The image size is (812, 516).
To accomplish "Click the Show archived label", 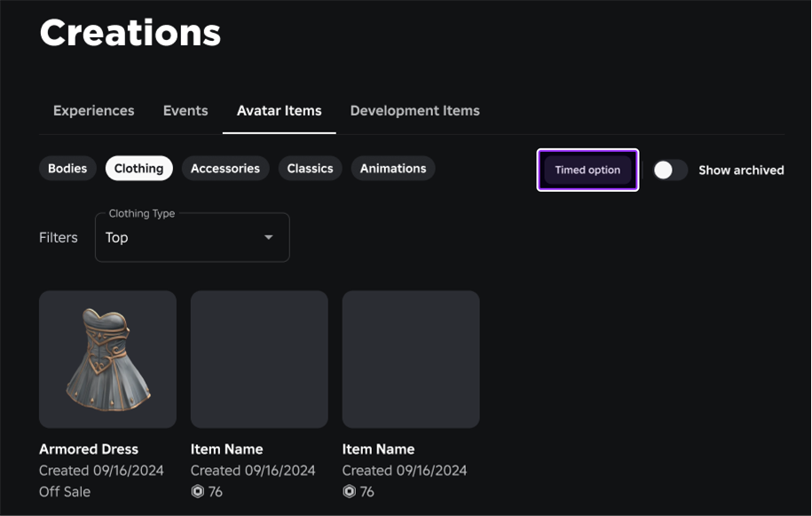I will (741, 170).
